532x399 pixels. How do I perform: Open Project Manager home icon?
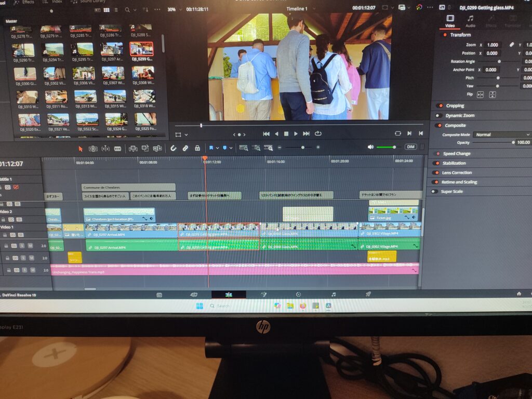(x=519, y=294)
